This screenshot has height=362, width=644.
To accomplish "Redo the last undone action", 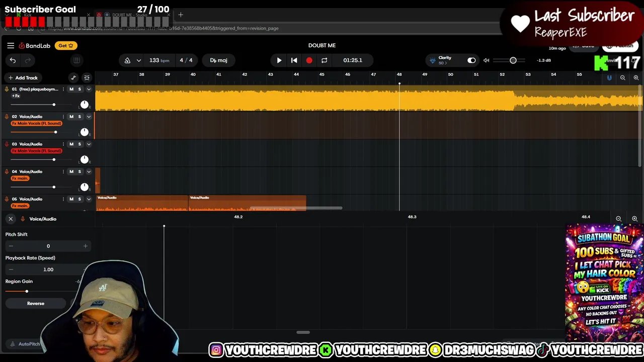I will (x=28, y=60).
